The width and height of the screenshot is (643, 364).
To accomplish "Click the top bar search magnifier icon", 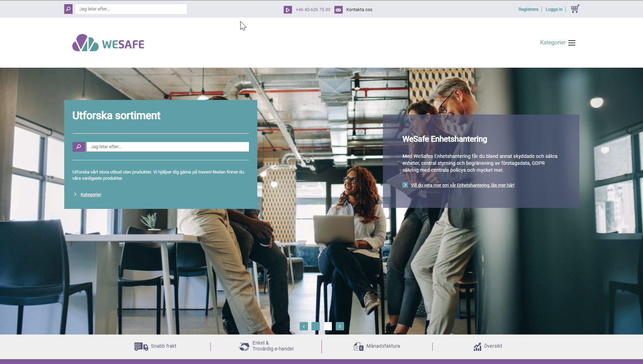I will click(x=68, y=9).
